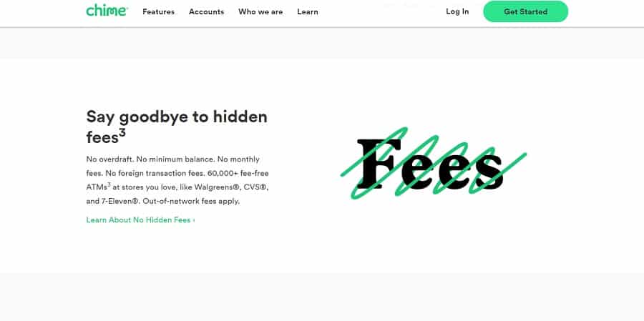
Task: Follow the Learn About No Hidden Fees link
Action: [x=138, y=220]
